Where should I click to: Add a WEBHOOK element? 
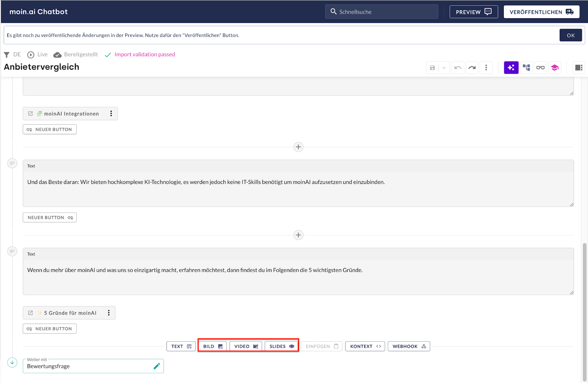click(409, 346)
